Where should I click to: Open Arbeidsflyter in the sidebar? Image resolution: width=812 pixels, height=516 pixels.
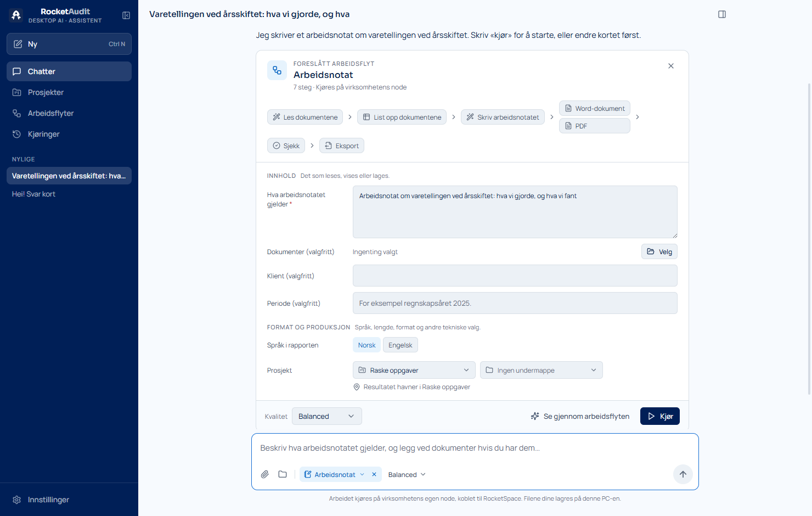pyautogui.click(x=69, y=113)
